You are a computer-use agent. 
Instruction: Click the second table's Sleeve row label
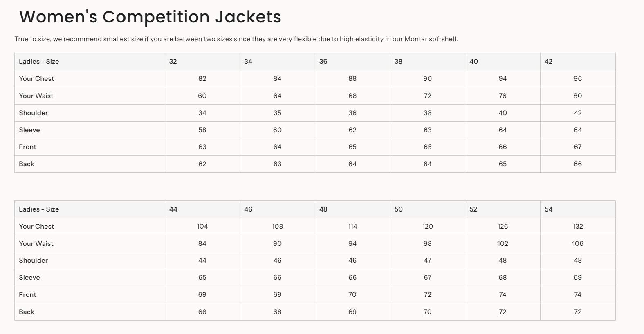[x=29, y=277]
